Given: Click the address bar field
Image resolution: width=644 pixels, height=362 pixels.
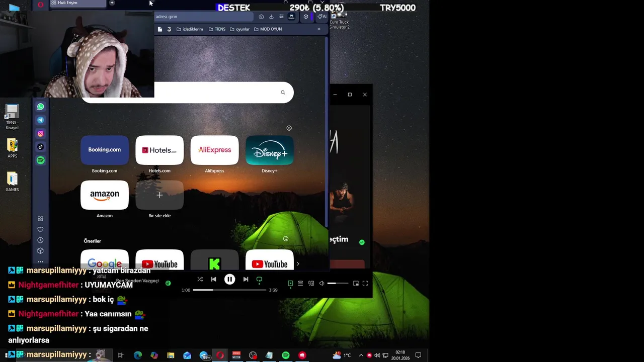Looking at the screenshot, I should pos(204,17).
